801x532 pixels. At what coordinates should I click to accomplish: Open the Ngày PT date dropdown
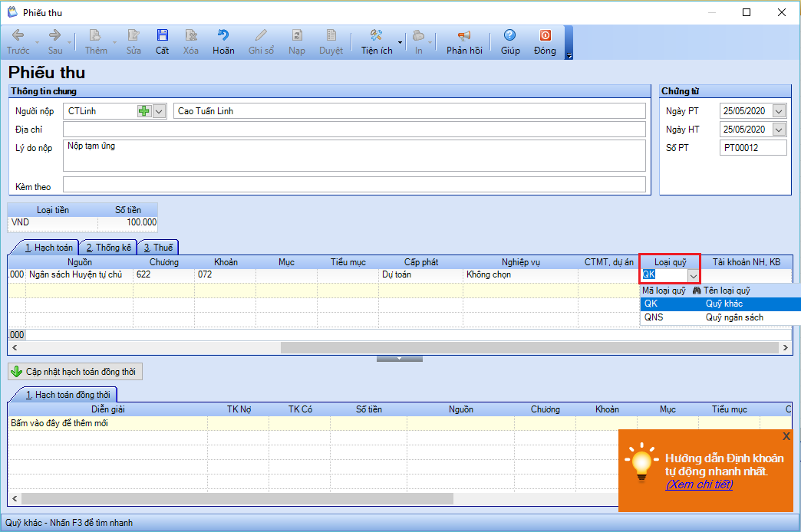point(779,111)
